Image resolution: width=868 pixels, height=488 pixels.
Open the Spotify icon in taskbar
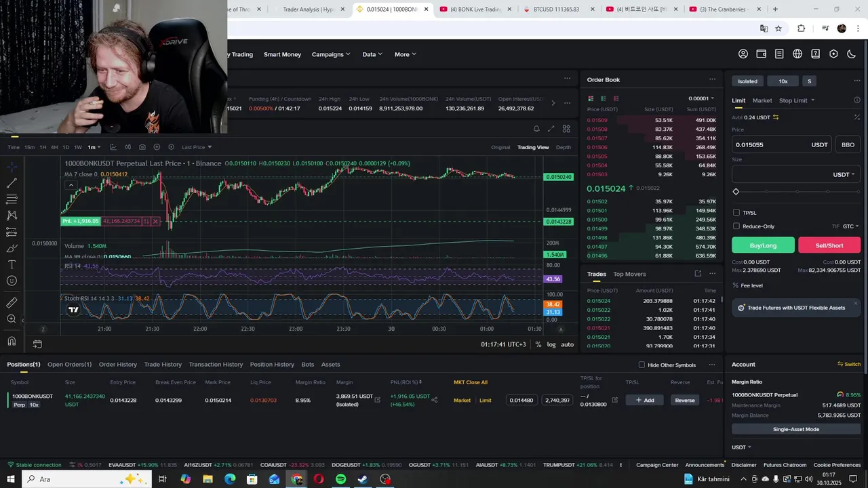click(341, 479)
